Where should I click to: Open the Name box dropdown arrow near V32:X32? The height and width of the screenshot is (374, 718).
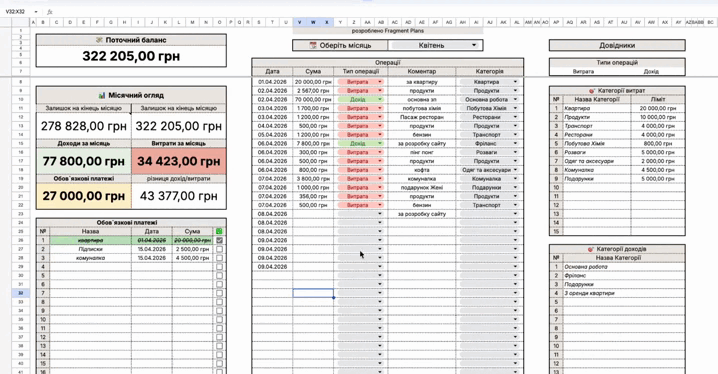[x=36, y=11]
